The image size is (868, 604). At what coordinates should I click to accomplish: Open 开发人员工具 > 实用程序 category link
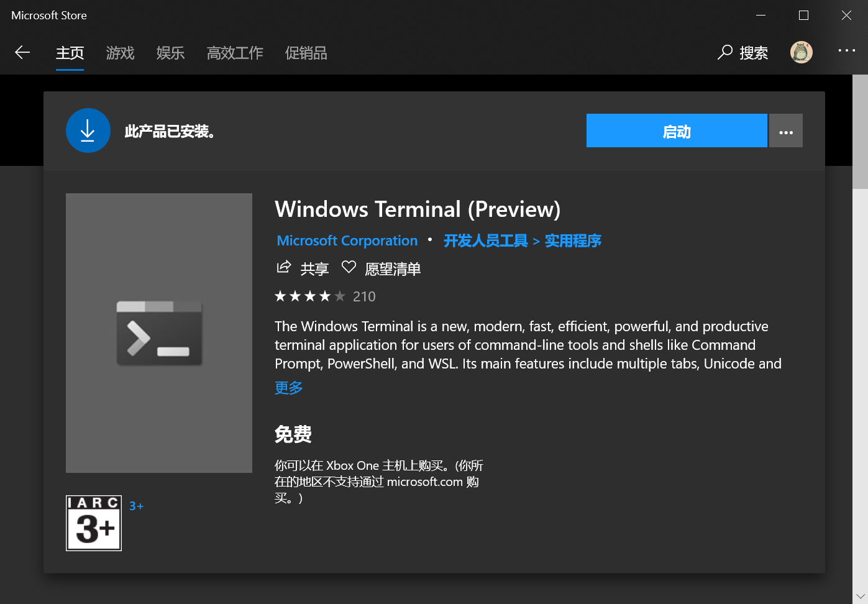point(523,240)
